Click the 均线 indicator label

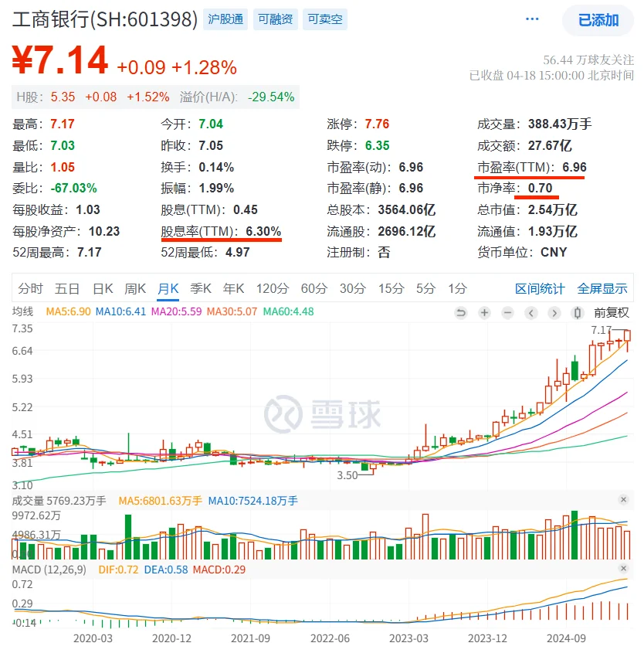(x=22, y=311)
